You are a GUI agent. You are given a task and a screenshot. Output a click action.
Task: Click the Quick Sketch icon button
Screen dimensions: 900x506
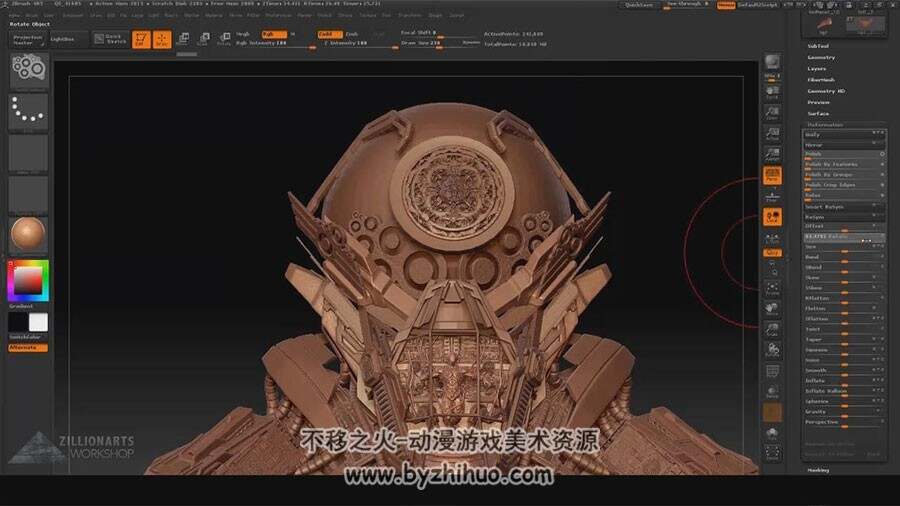[110, 39]
